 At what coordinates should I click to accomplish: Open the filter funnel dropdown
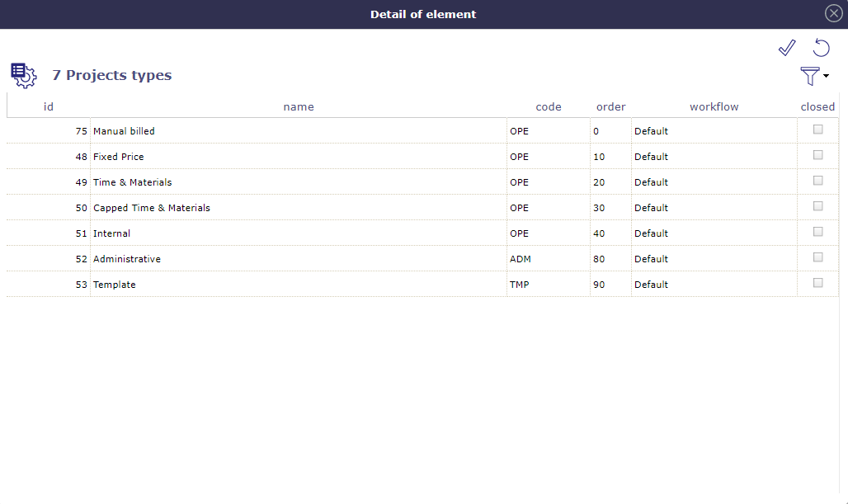813,77
